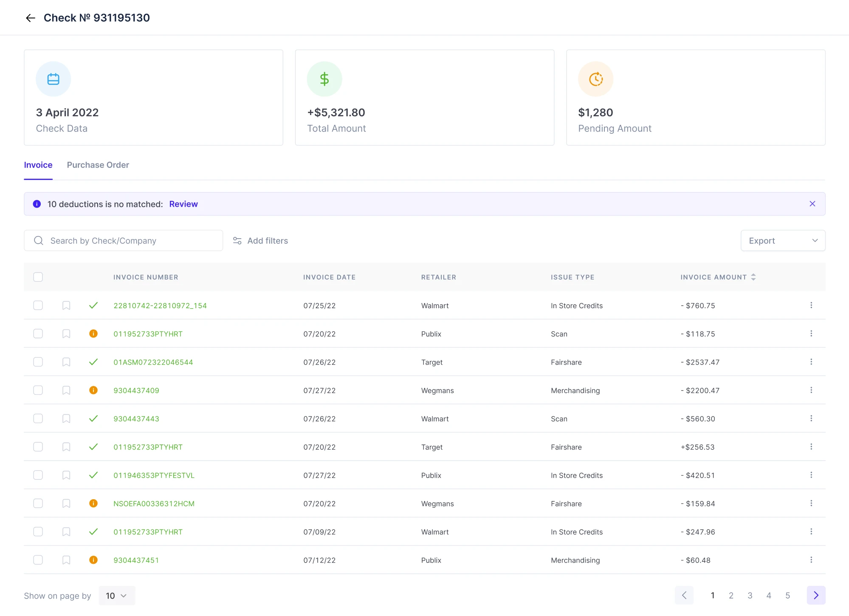
Task: Click the search magnifier icon
Action: pos(39,240)
